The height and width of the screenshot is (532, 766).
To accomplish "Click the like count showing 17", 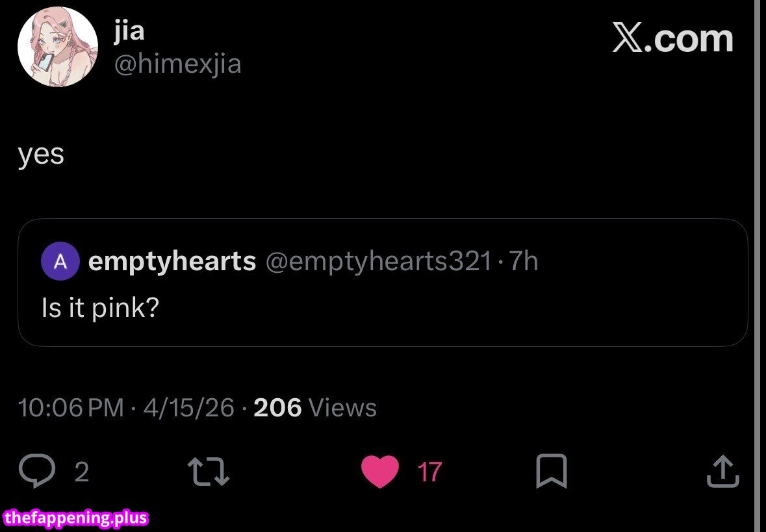I will pos(428,472).
